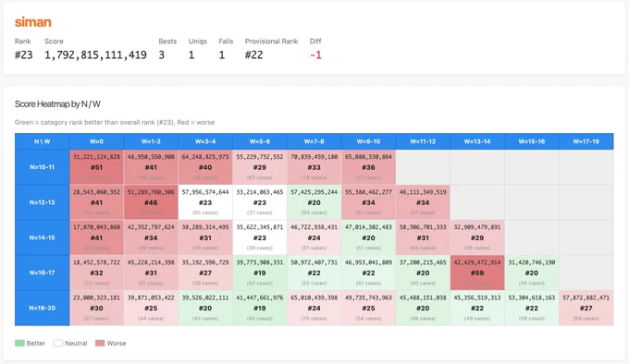The width and height of the screenshot is (629, 364).
Task: Select the 'Score Heatmap by N / W' heading
Action: (57, 104)
